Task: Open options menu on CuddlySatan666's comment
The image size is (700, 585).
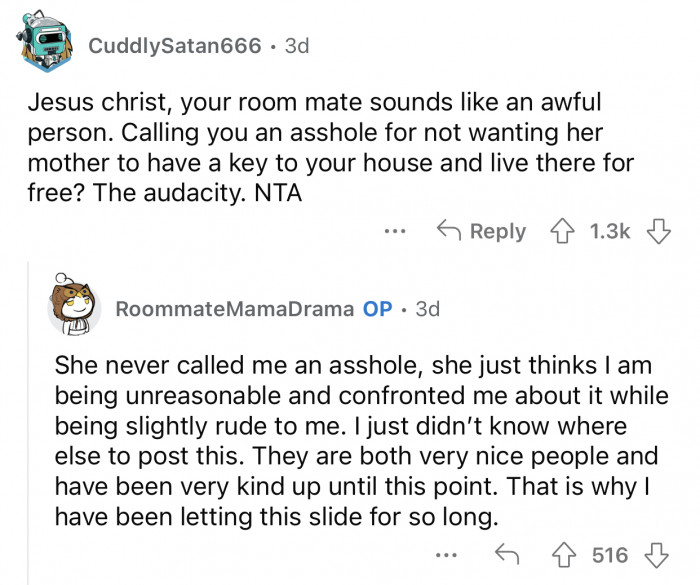Action: [x=396, y=231]
